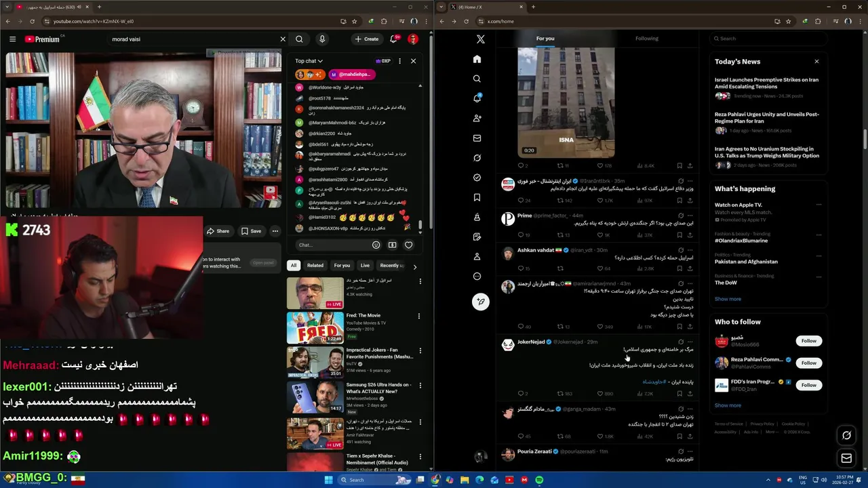868x488 pixels.
Task: Select the For you video chip
Action: [342, 266]
